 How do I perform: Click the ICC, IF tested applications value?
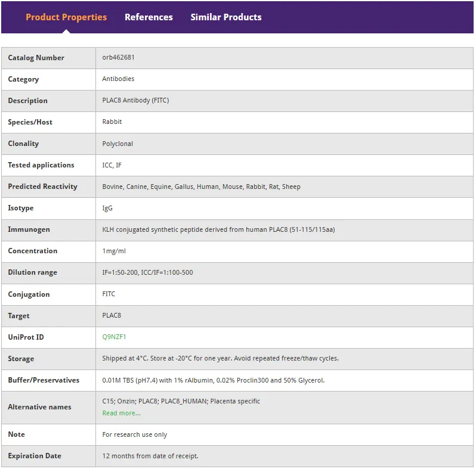point(112,165)
